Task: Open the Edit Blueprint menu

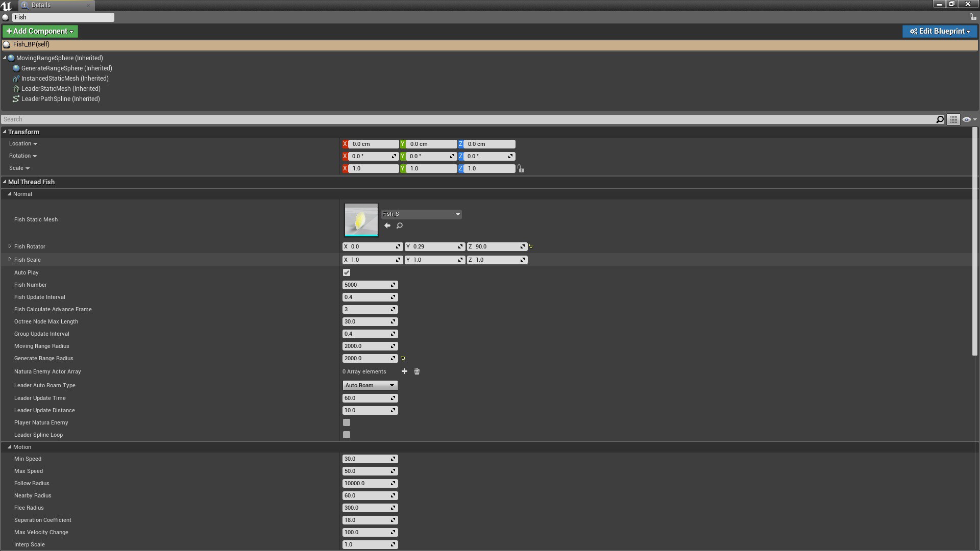Action: pos(939,31)
